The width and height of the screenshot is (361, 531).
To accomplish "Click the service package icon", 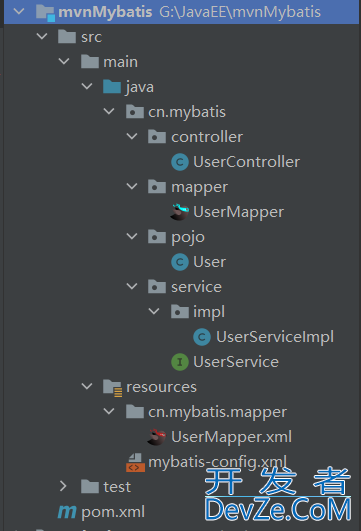I will click(x=157, y=286).
